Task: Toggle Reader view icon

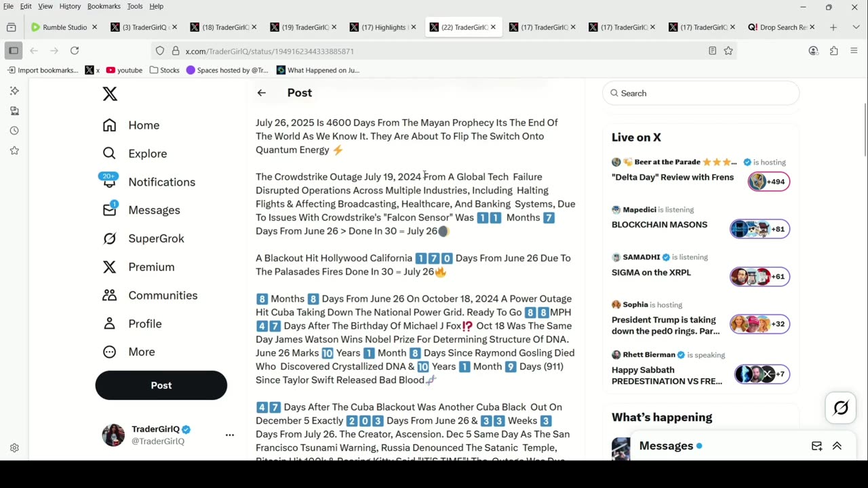Action: point(712,51)
